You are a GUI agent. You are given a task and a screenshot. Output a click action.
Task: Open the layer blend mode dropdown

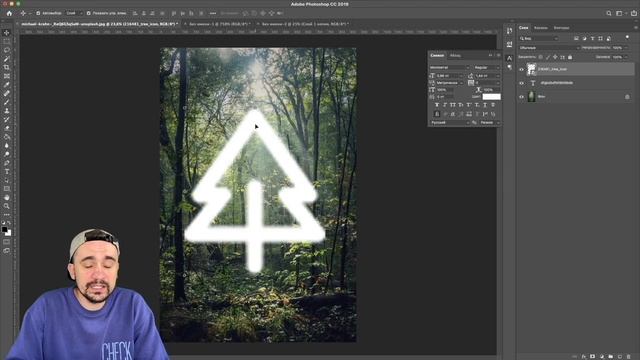point(549,48)
